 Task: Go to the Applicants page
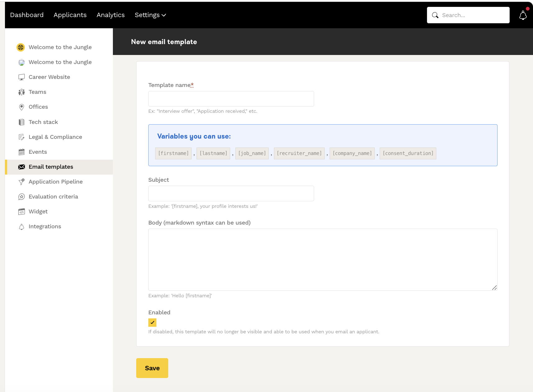point(70,15)
